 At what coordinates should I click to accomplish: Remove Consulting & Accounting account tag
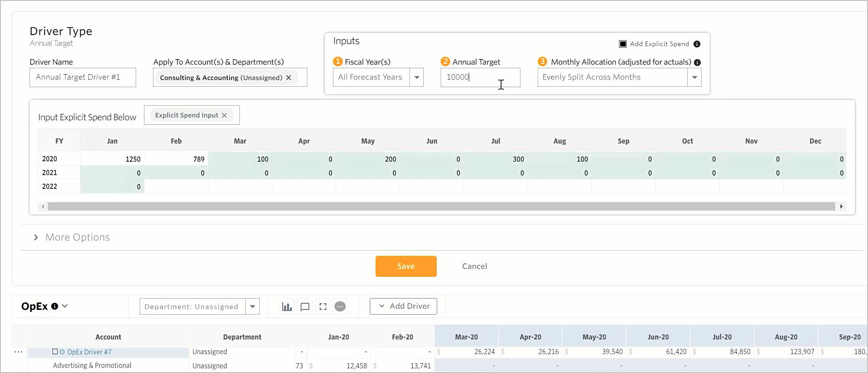[x=289, y=78]
